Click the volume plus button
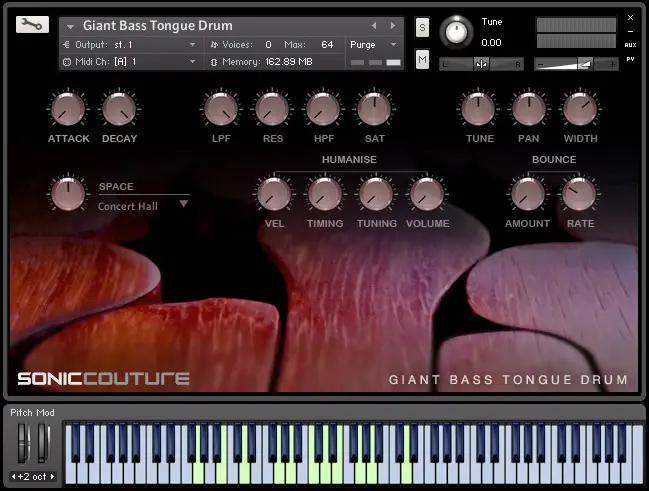Image resolution: width=649 pixels, height=491 pixels. (x=612, y=64)
